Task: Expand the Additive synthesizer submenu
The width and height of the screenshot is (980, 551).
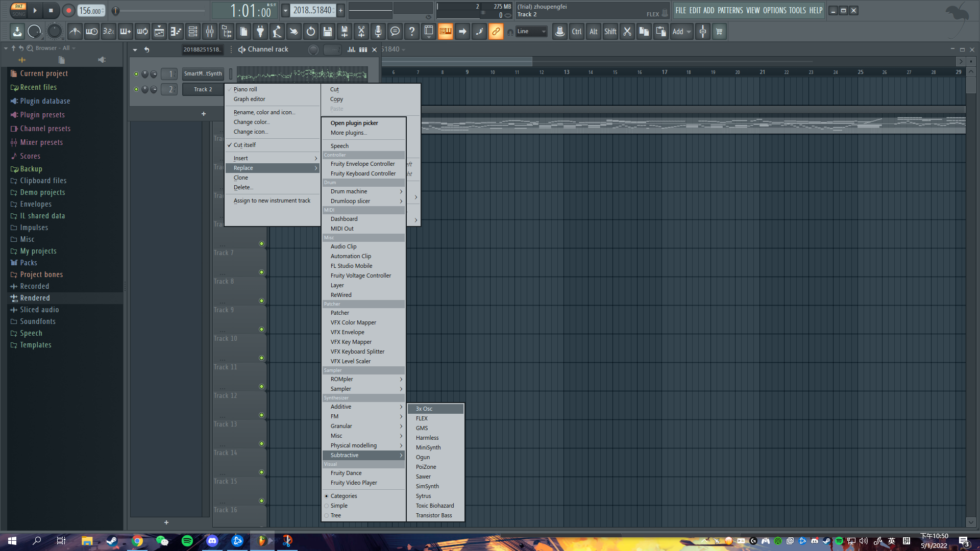Action: pos(363,407)
